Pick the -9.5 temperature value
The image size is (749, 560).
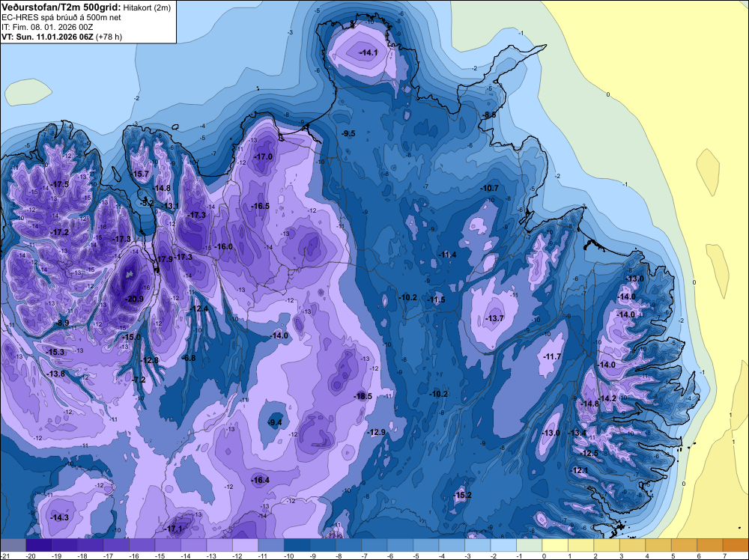click(x=349, y=133)
